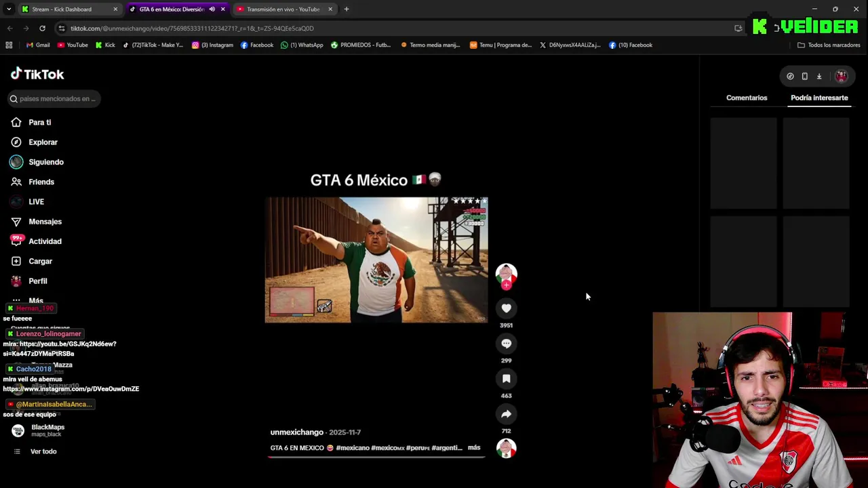Open Todos los marcadores folder
The width and height of the screenshot is (868, 488).
829,45
